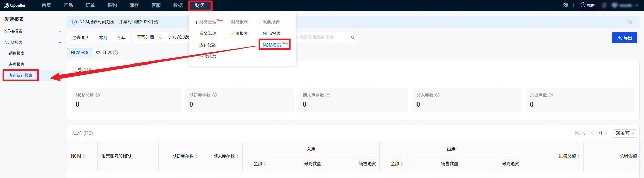Image resolution: width=644 pixels, height=178 pixels.
Task: Open 采购 menu in top navigation
Action: coord(112,5)
